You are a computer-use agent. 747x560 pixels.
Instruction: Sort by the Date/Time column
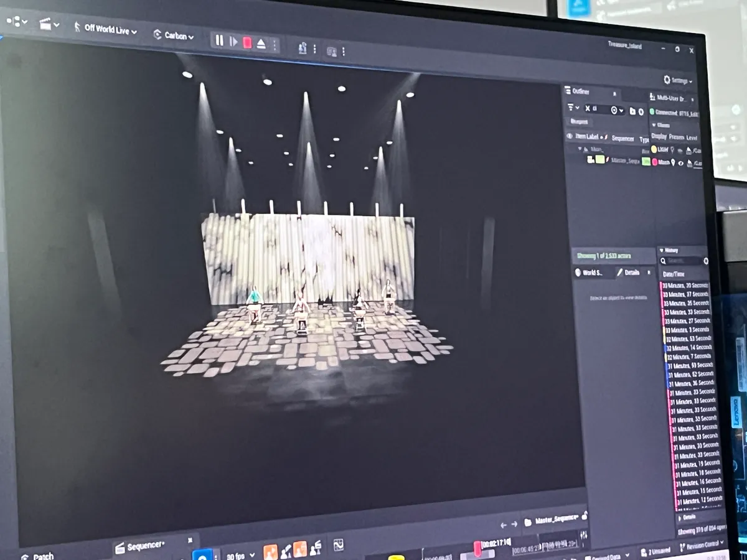pyautogui.click(x=675, y=274)
